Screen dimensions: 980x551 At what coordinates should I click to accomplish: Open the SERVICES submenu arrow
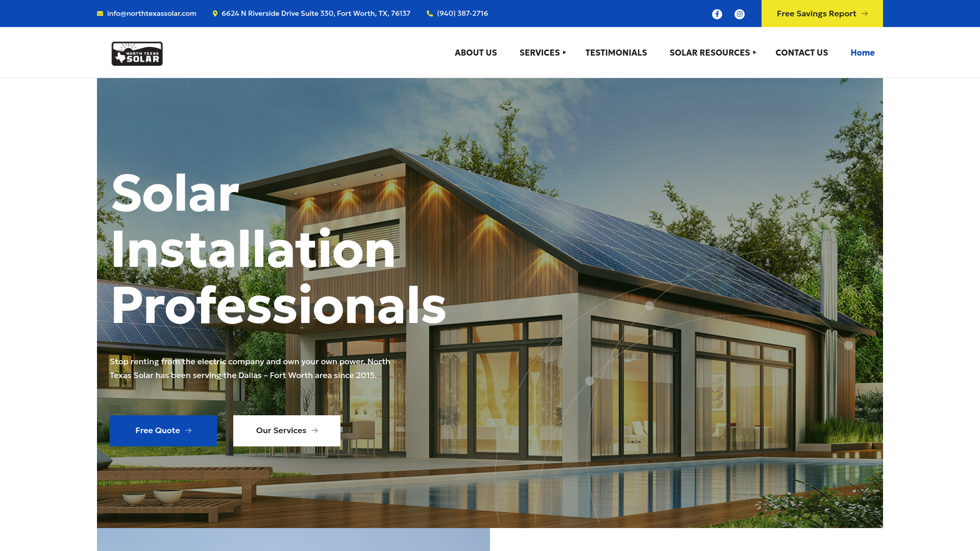(565, 53)
